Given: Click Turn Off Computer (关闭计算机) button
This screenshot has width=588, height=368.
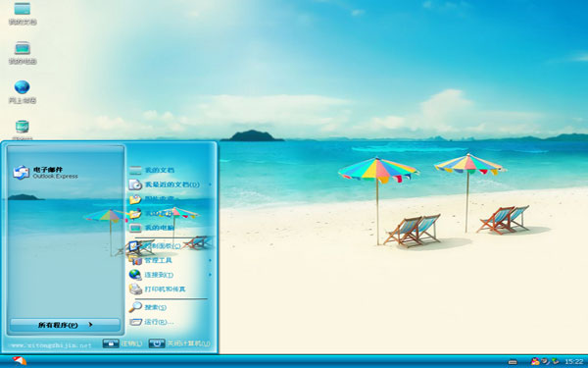Looking at the screenshot, I should [x=179, y=343].
